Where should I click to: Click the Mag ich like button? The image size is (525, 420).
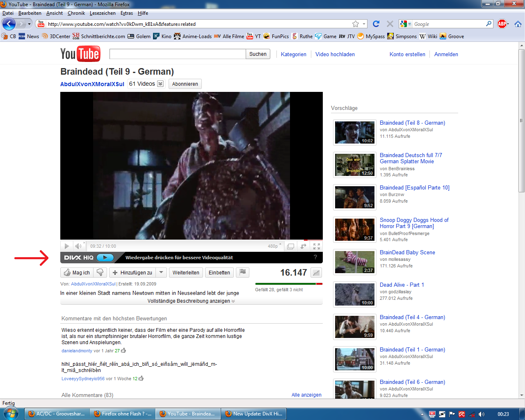[77, 273]
